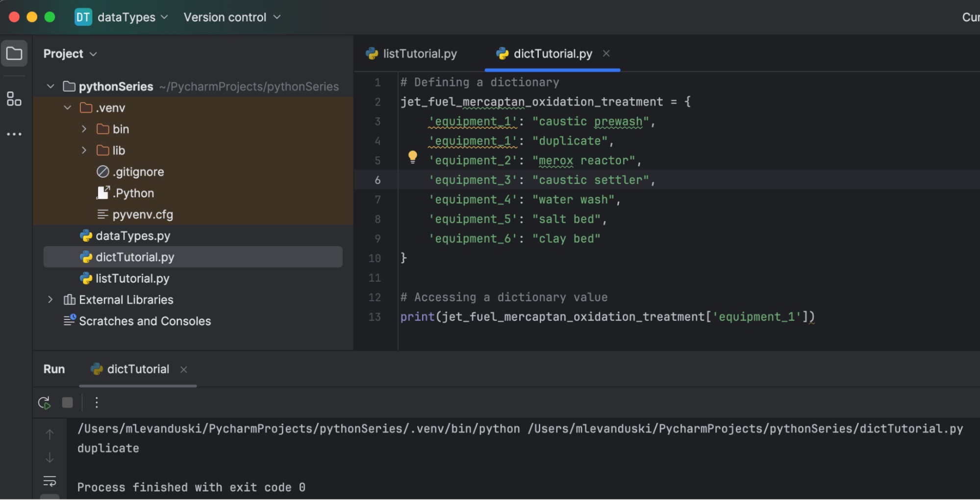This screenshot has height=500, width=980.
Task: Click the macOS yellow minimize button
Action: coord(32,17)
